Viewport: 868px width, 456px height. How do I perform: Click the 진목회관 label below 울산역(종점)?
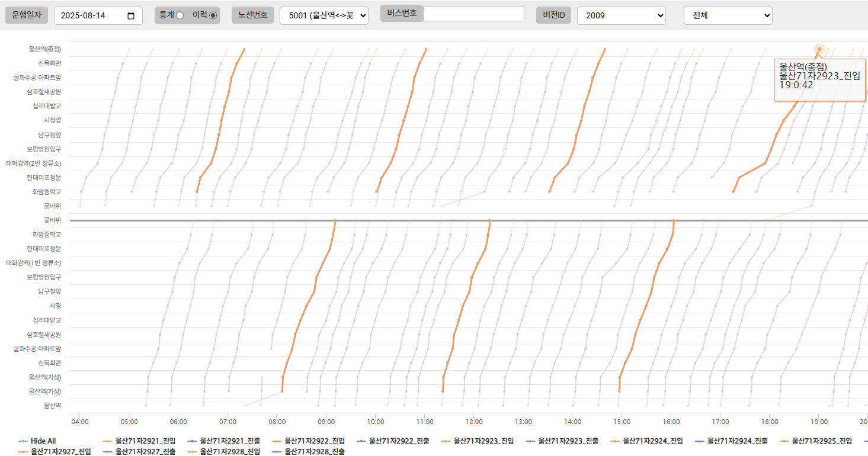[x=50, y=63]
